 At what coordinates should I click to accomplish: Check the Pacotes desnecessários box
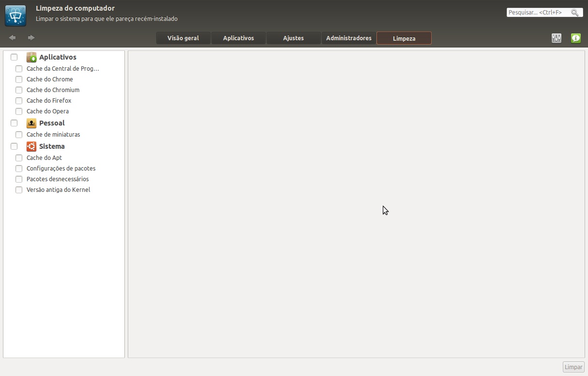[x=19, y=179]
